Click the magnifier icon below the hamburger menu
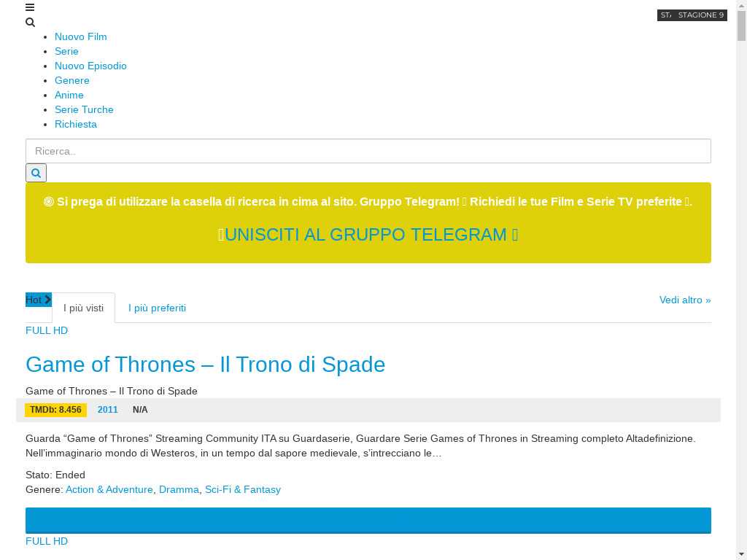747x560 pixels. pyautogui.click(x=30, y=23)
